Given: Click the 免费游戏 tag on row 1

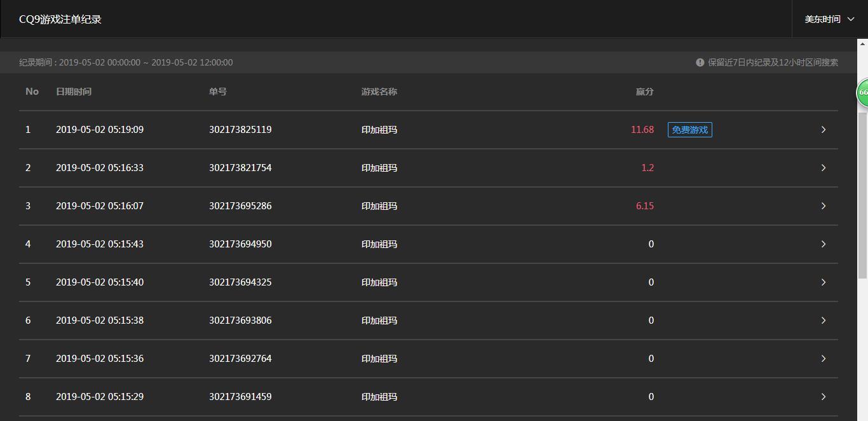Looking at the screenshot, I should point(689,130).
